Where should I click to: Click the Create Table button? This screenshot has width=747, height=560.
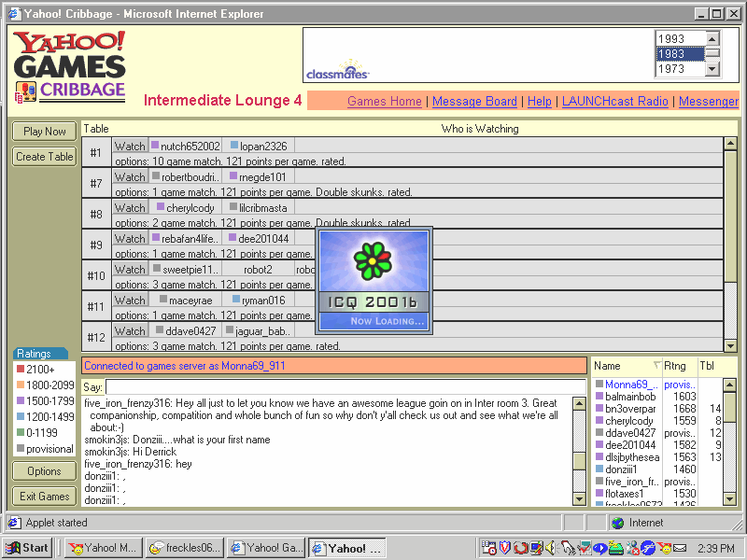coord(44,157)
